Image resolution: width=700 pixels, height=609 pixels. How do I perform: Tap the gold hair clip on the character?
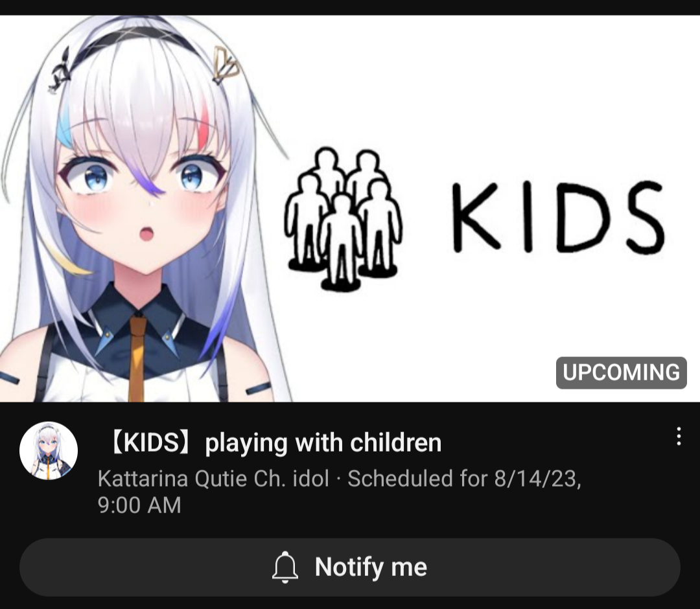click(x=226, y=65)
